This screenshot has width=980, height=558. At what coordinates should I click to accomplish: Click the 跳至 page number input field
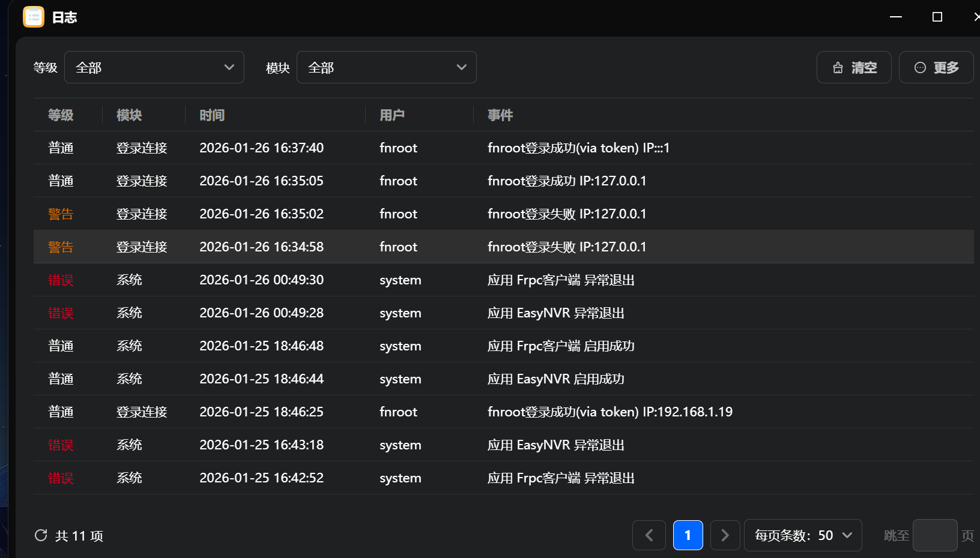[934, 535]
